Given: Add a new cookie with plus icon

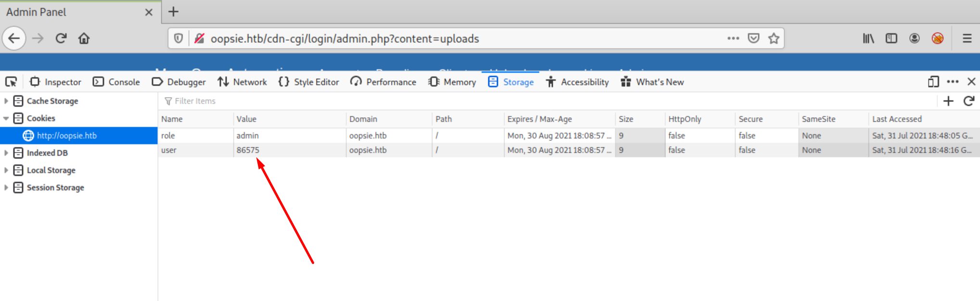Looking at the screenshot, I should tap(948, 101).
